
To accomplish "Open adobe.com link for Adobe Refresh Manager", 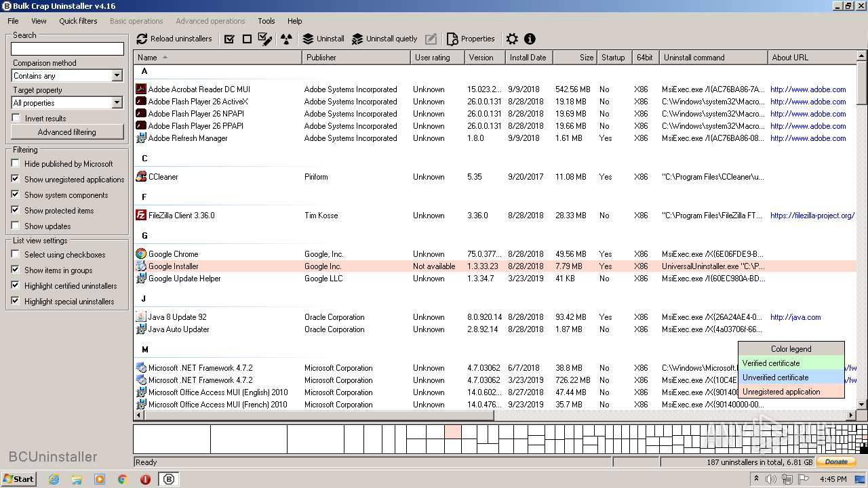I will point(808,138).
